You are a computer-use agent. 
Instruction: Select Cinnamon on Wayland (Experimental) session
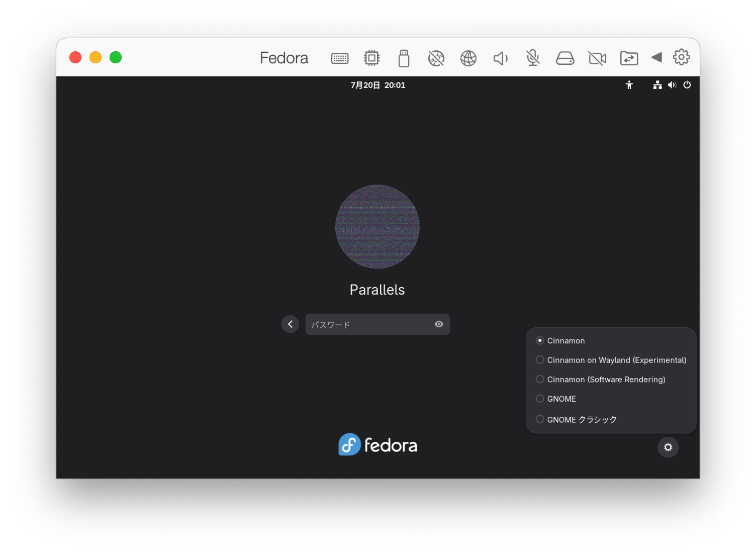click(611, 360)
